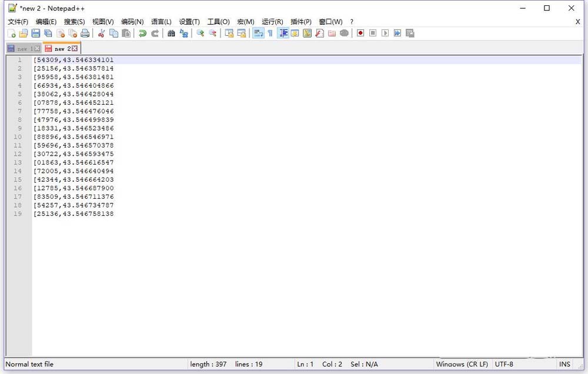The width and height of the screenshot is (588, 374).
Task: Toggle Show All Characters pilcrow icon
Action: pyautogui.click(x=270, y=34)
